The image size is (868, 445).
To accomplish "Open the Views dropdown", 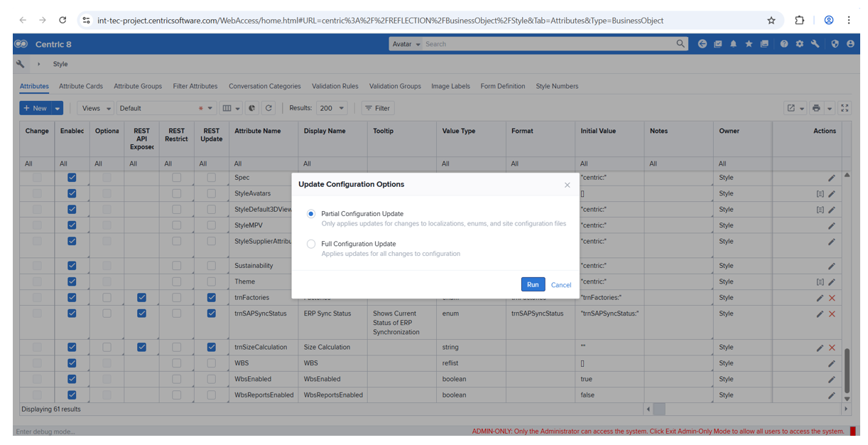I will [x=96, y=108].
